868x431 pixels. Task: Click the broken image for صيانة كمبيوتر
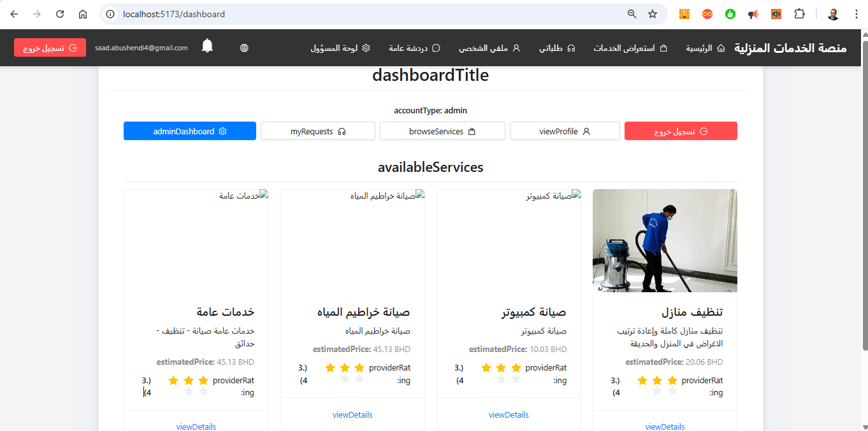[553, 196]
